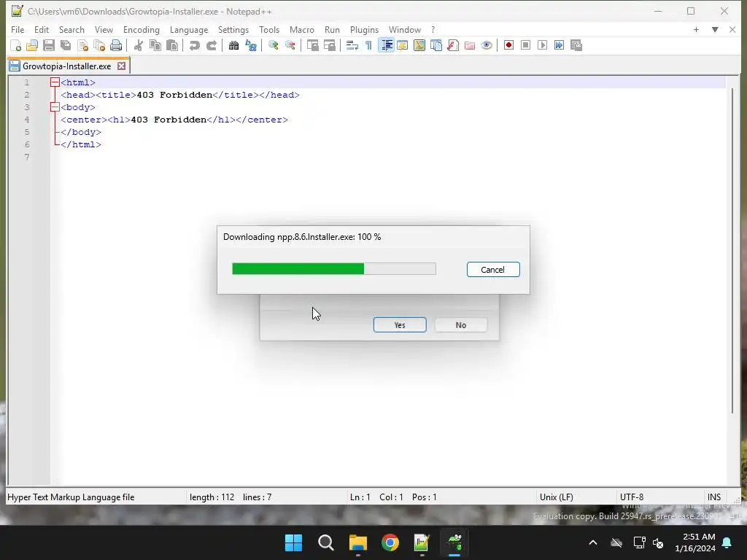
Task: Open the Document Map icon
Action: pos(419,45)
